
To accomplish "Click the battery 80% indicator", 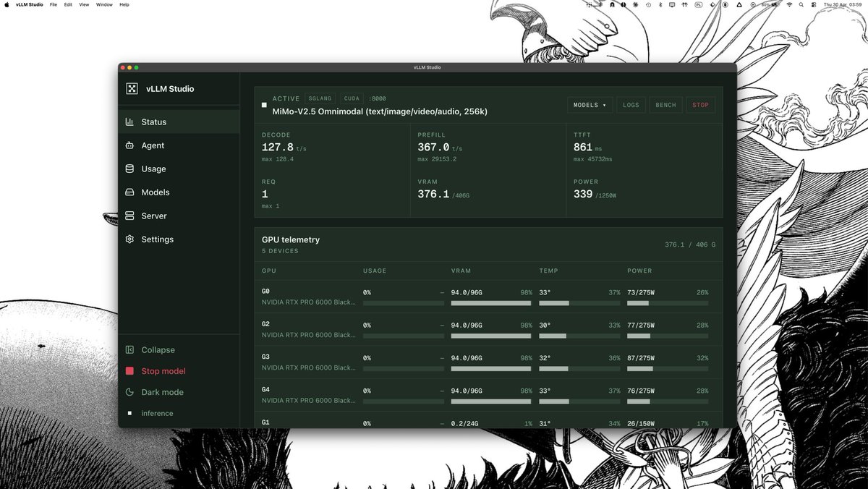I will click(x=769, y=4).
